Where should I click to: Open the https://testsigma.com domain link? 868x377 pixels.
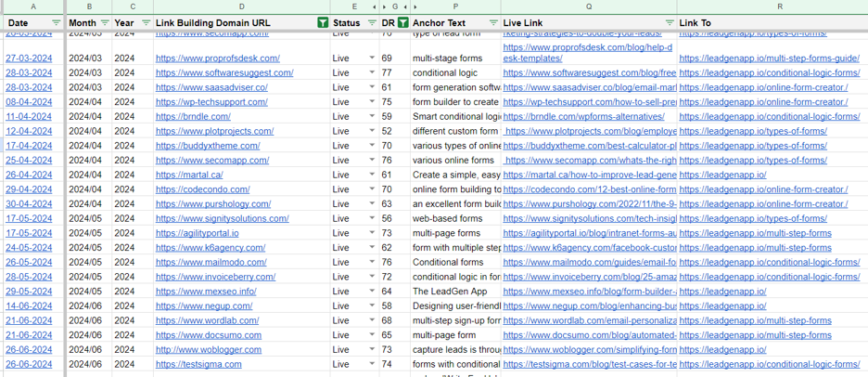click(198, 364)
